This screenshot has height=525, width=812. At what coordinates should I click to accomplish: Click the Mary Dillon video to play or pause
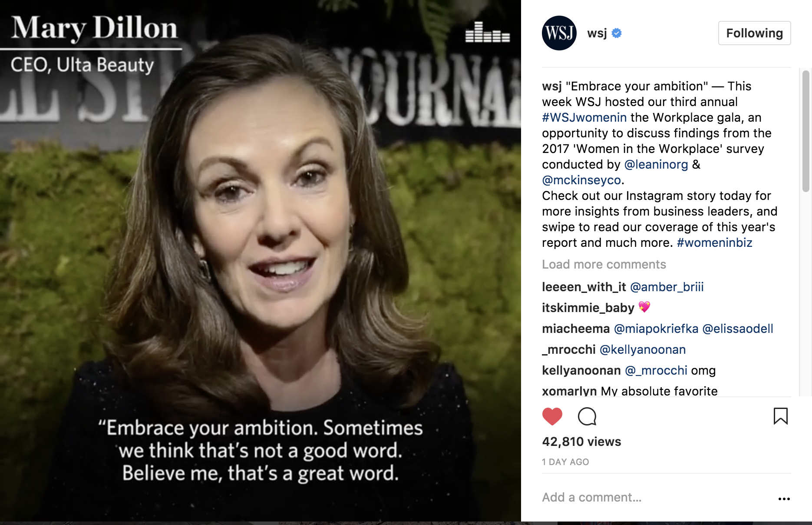click(261, 261)
